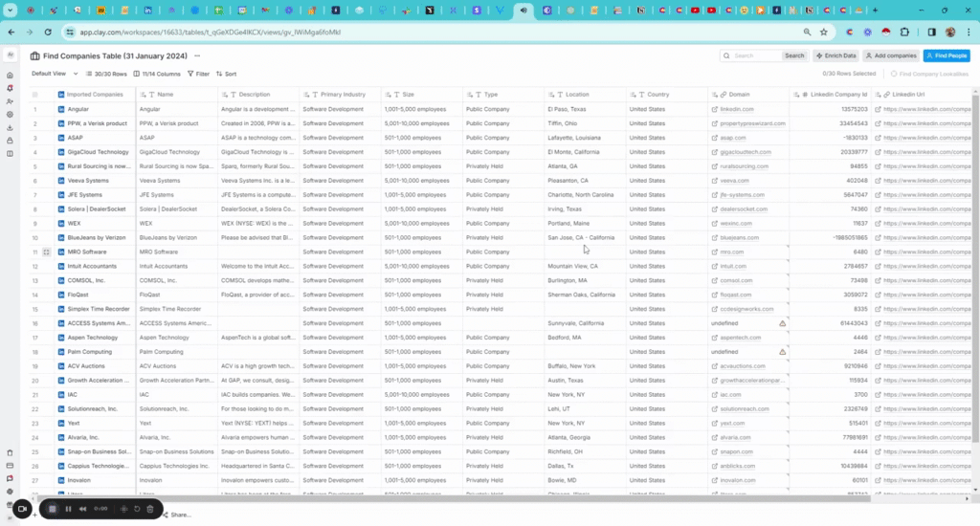Toggle the select-all rows checkbox in header
This screenshot has width=980, height=526.
pos(35,95)
